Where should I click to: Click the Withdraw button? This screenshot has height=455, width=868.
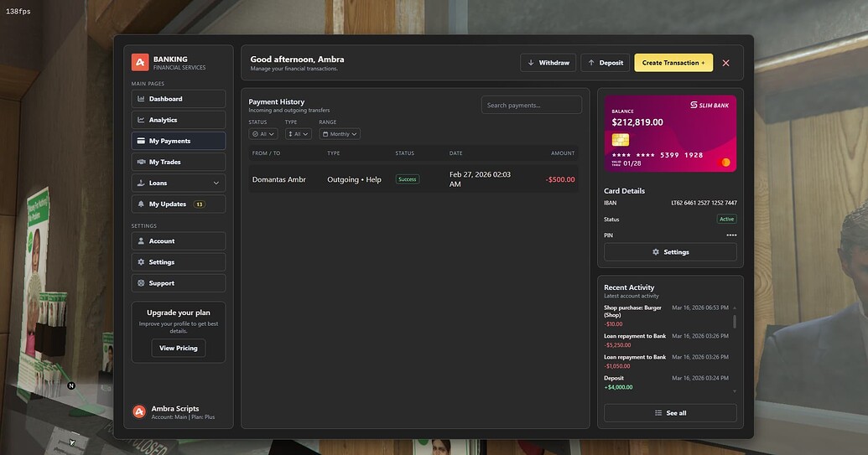(548, 63)
